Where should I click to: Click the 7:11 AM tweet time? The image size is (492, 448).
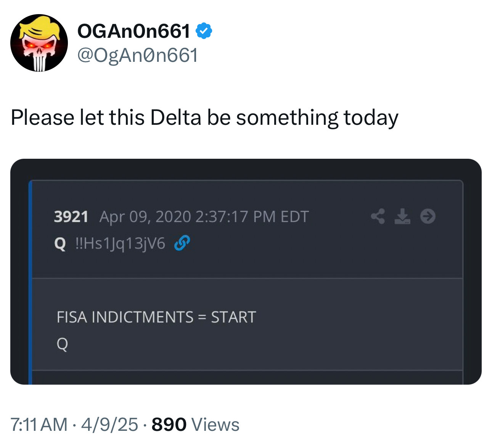39,425
